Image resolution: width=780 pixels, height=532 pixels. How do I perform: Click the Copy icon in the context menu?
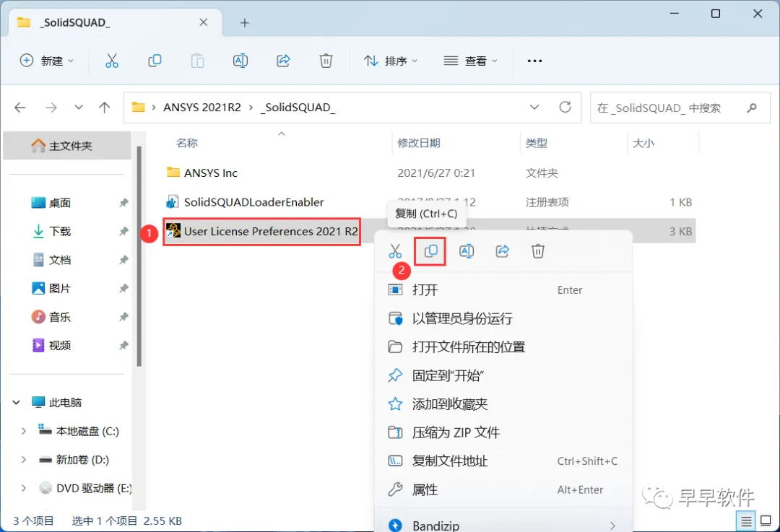[x=430, y=251]
